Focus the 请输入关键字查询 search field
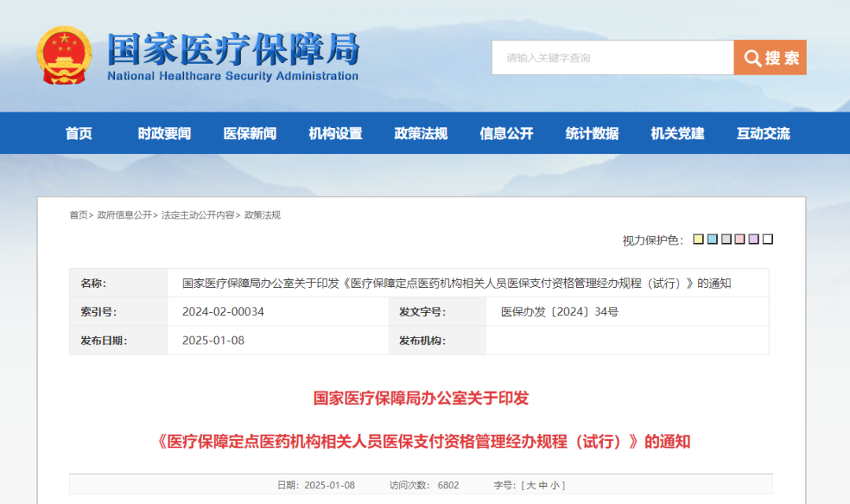 (x=612, y=57)
